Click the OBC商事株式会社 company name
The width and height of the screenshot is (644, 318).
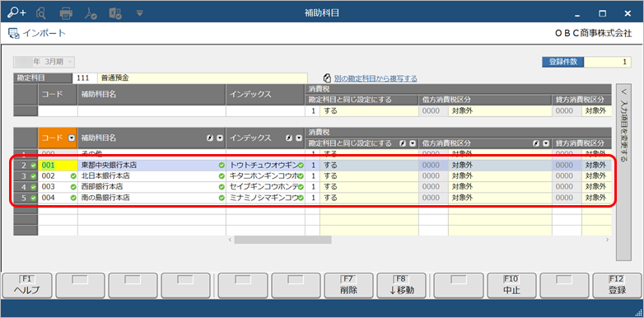tap(593, 34)
